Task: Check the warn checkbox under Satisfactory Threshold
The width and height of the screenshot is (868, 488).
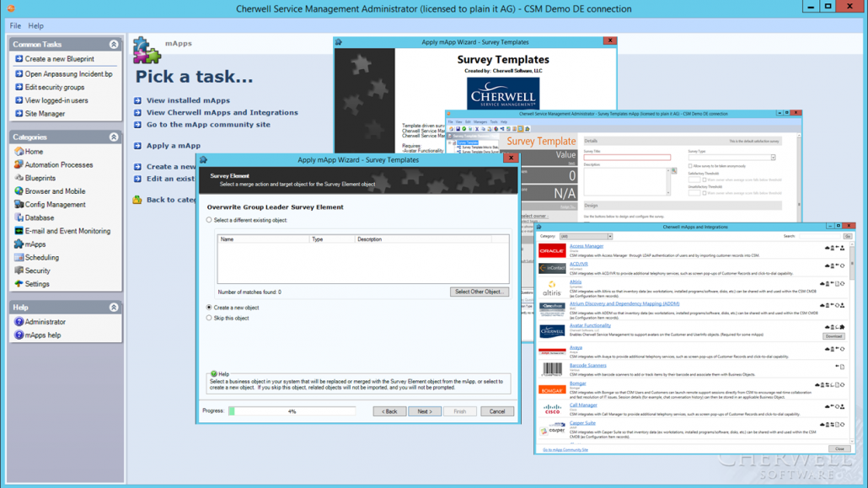Action: (x=705, y=180)
